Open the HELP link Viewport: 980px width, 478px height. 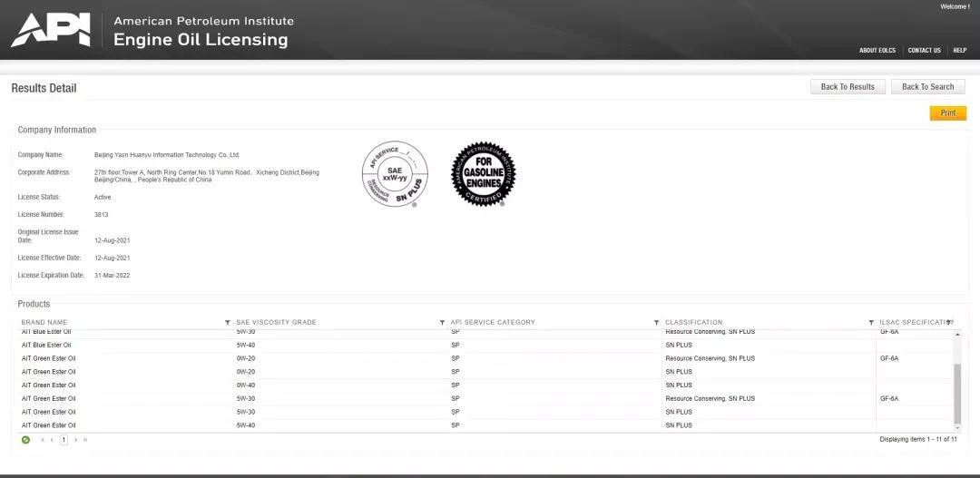(960, 51)
